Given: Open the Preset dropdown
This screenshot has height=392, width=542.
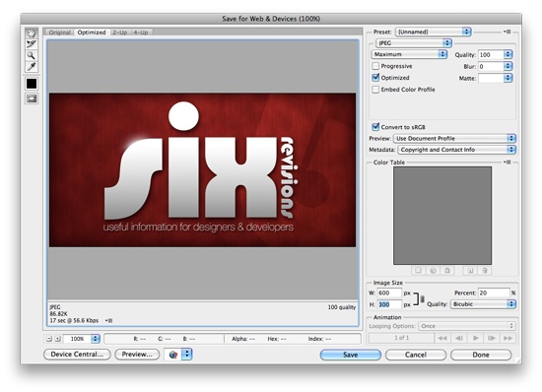Looking at the screenshot, I should (433, 32).
